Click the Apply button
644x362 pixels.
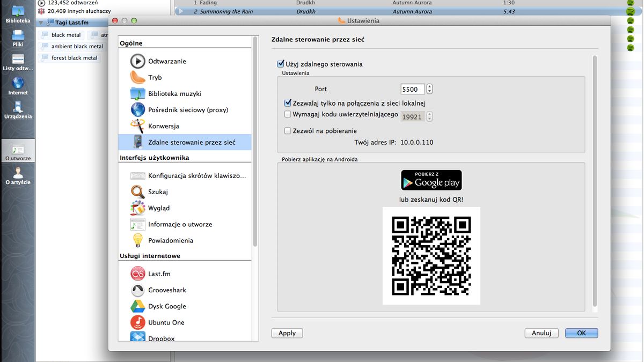(287, 333)
